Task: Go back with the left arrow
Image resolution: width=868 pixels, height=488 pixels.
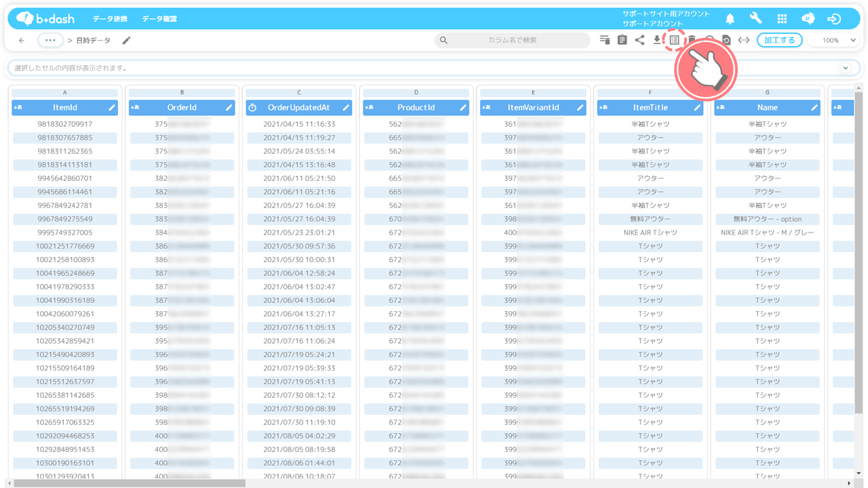Action: pyautogui.click(x=22, y=41)
